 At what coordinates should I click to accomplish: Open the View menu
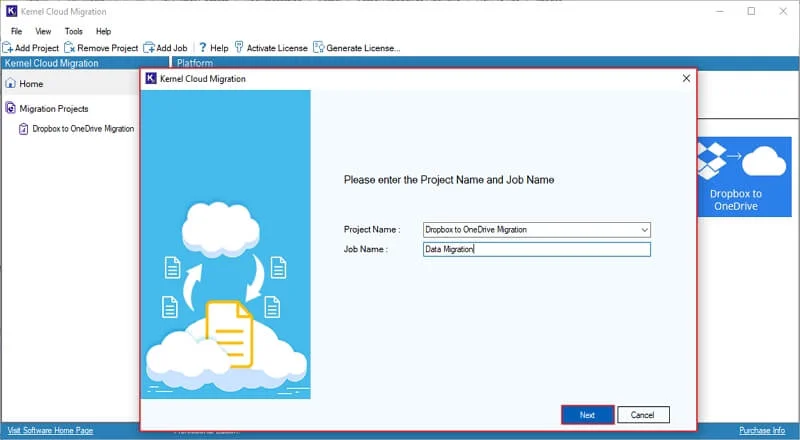pyautogui.click(x=43, y=31)
